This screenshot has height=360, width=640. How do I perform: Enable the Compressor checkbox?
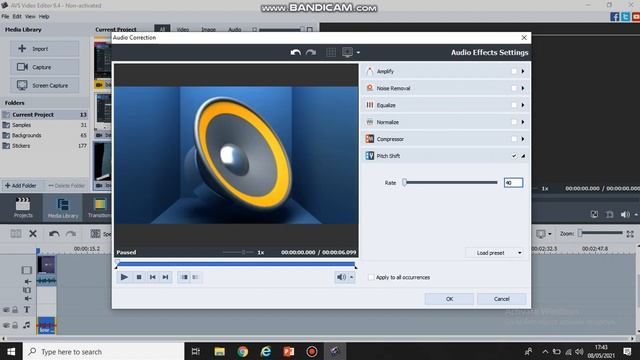point(514,139)
